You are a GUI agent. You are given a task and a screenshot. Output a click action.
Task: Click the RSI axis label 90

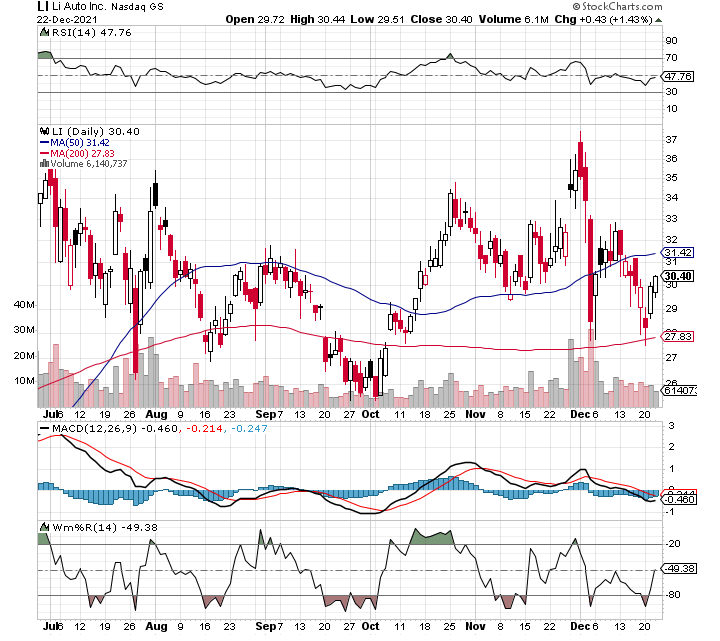pyautogui.click(x=671, y=41)
